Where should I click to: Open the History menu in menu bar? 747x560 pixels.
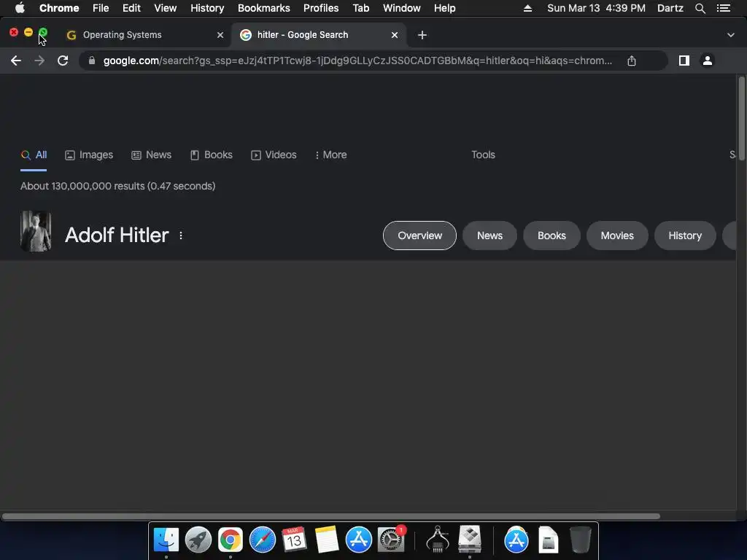click(207, 8)
